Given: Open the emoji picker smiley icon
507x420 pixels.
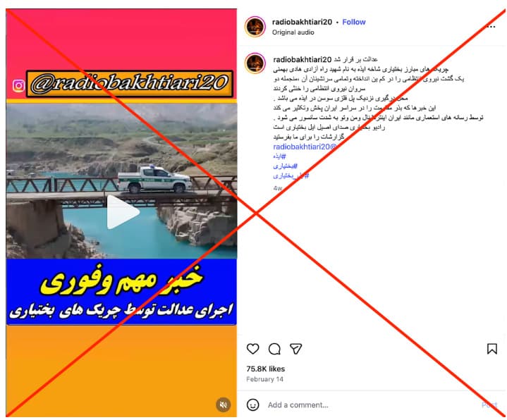Looking at the screenshot, I should point(252,404).
